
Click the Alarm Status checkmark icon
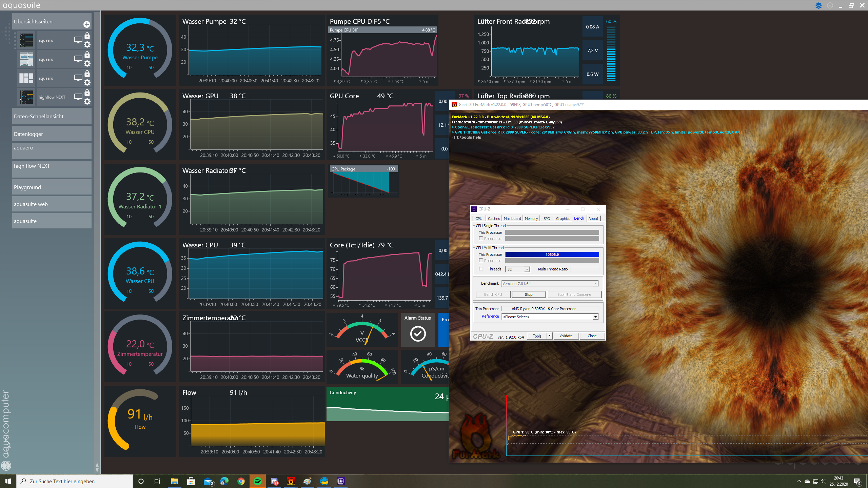pyautogui.click(x=418, y=334)
